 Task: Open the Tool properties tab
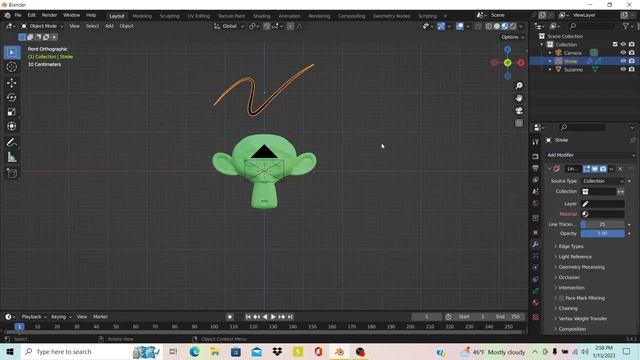point(536,142)
